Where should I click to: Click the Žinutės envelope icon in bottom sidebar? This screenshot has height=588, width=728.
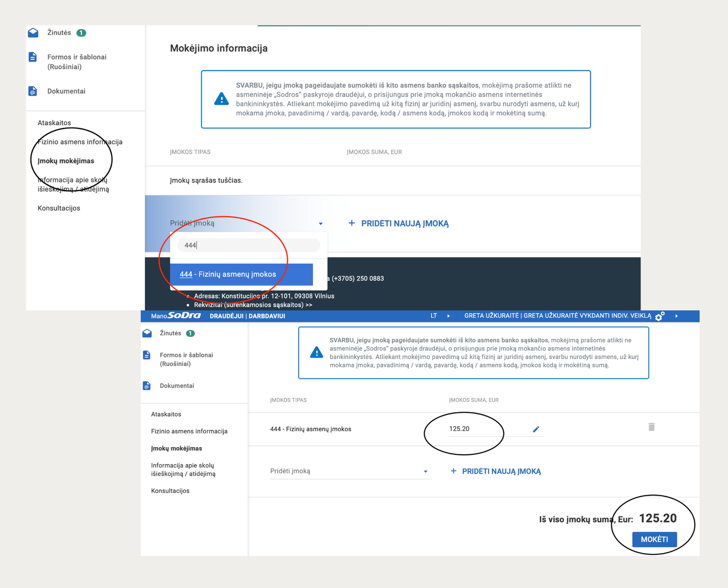(x=147, y=333)
